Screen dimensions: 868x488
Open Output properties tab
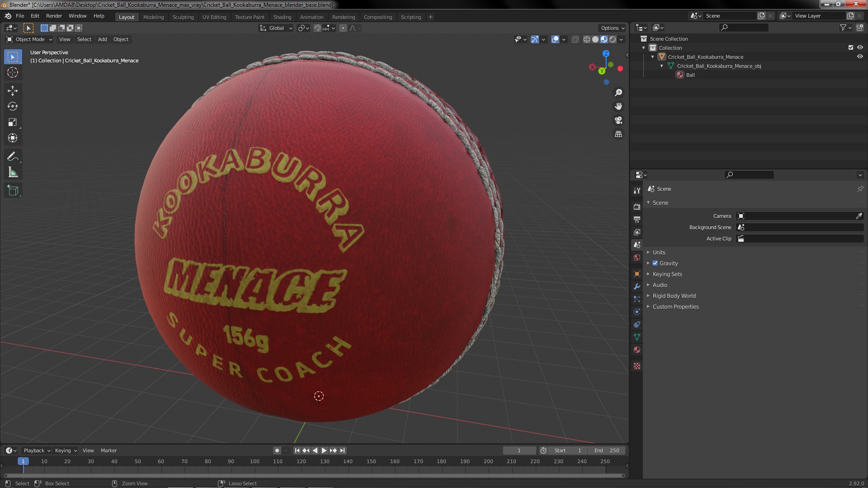click(x=637, y=219)
